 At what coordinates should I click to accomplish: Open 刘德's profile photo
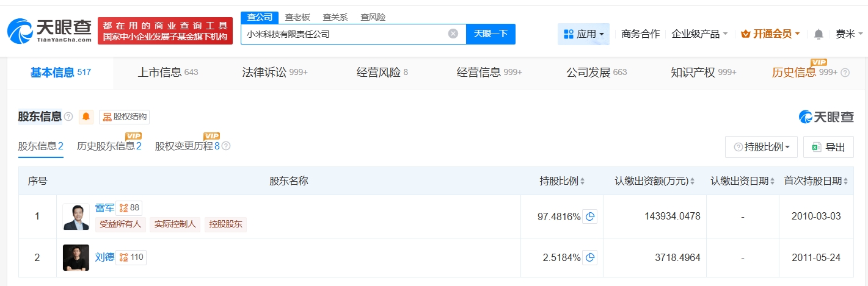click(76, 258)
